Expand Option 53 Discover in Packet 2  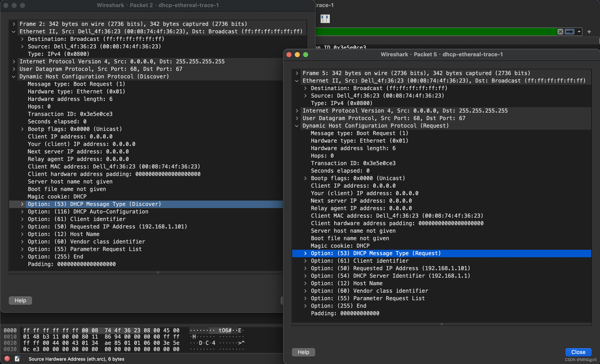coord(22,204)
